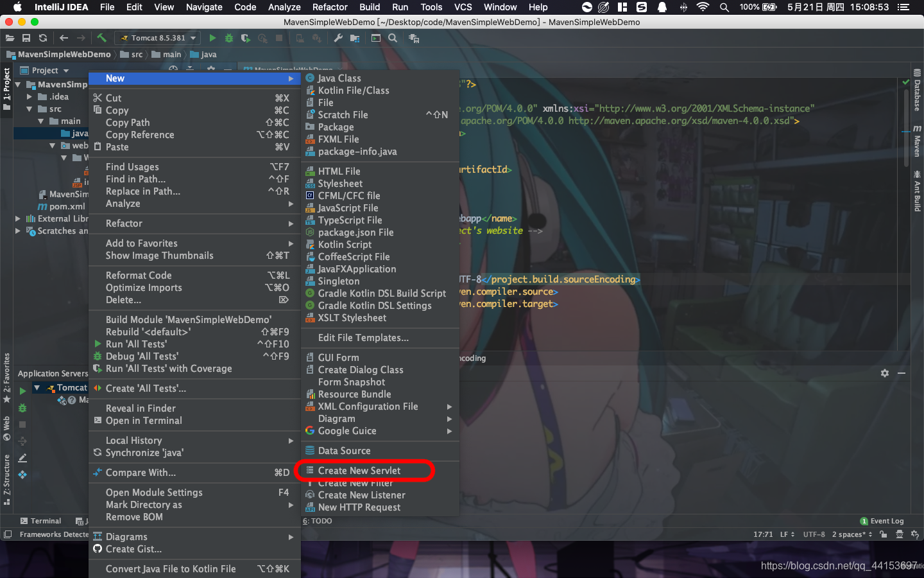This screenshot has width=924, height=578.
Task: Click Reveal in Finder menu item
Action: (194, 408)
